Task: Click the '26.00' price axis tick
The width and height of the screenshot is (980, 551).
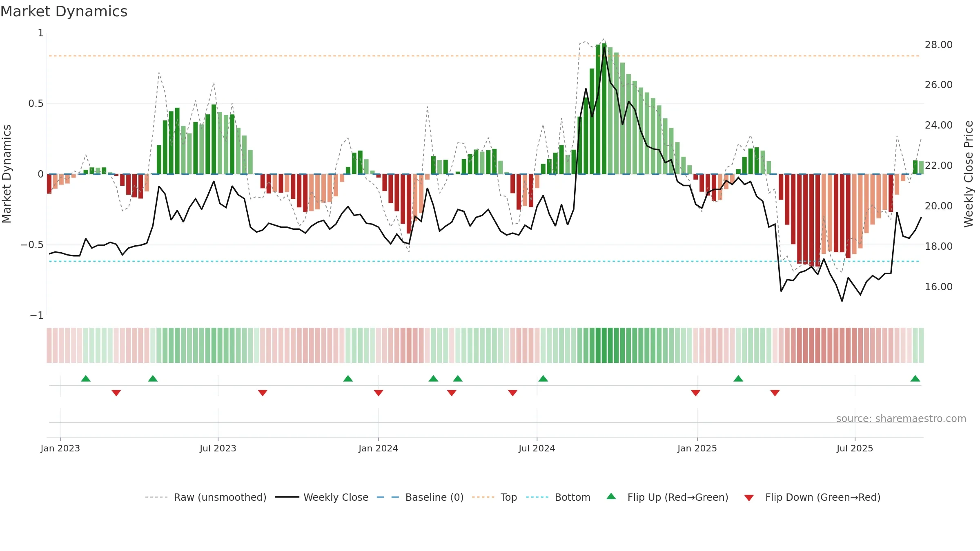Action: pos(939,85)
